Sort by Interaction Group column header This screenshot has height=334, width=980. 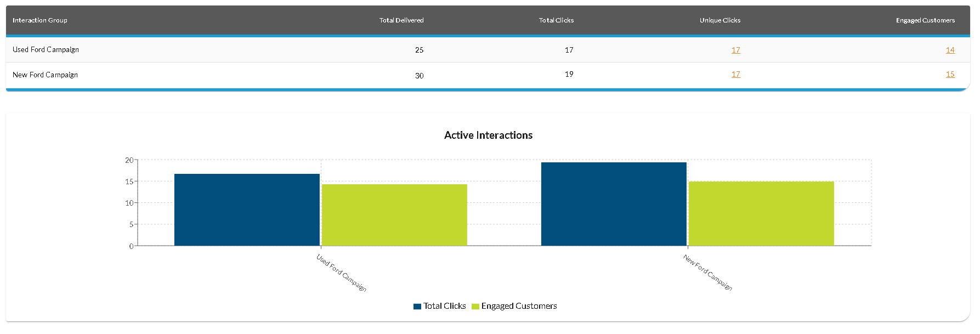[x=40, y=20]
